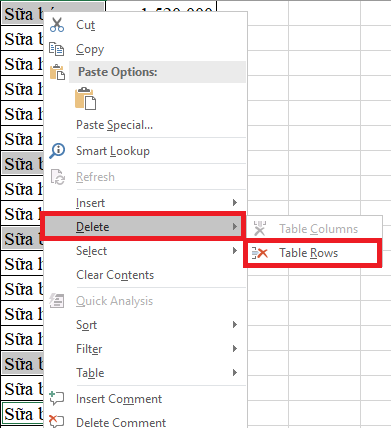
Task: Open the Table submenu arrow
Action: (x=235, y=373)
